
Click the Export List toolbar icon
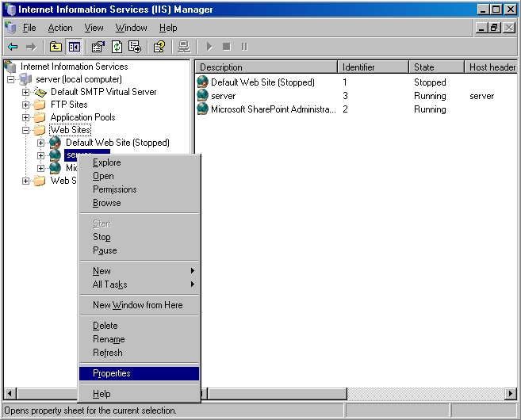coord(135,47)
